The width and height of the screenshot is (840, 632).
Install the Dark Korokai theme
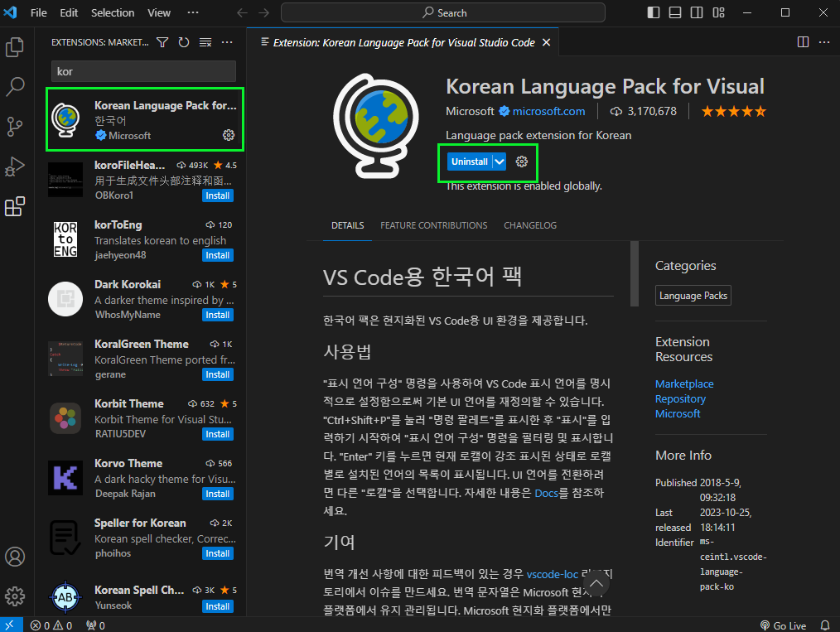[x=218, y=315]
